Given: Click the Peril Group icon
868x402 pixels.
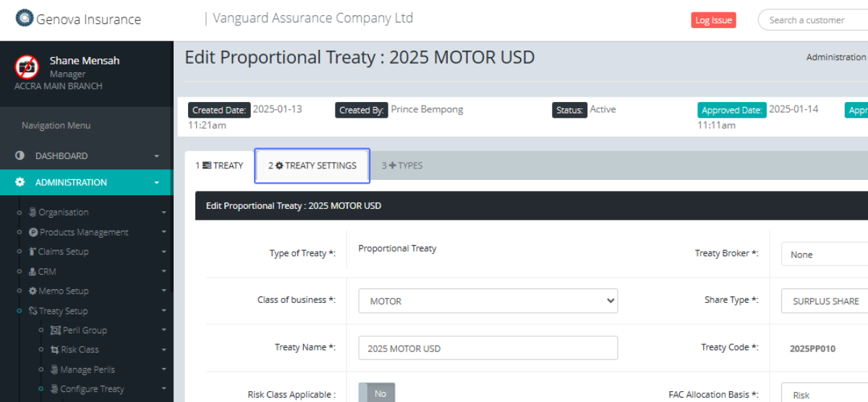Looking at the screenshot, I should (x=56, y=330).
